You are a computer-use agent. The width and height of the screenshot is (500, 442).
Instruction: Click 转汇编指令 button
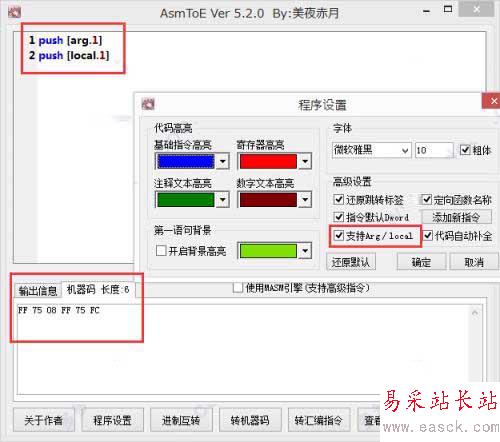click(x=319, y=420)
